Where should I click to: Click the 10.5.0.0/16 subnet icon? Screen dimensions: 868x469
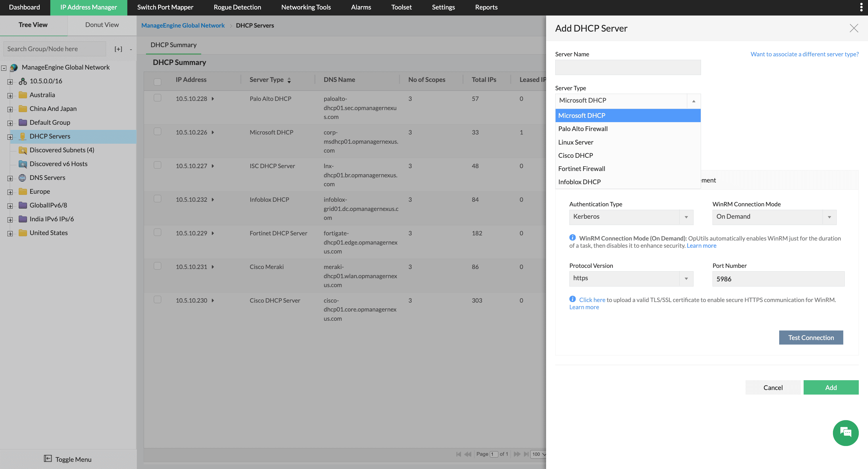(23, 81)
